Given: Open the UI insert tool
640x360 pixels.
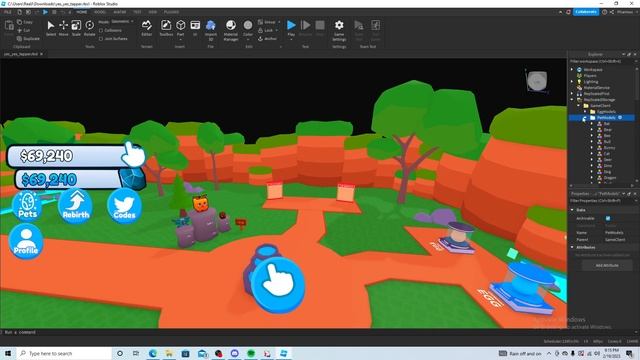Looking at the screenshot, I should (x=195, y=28).
